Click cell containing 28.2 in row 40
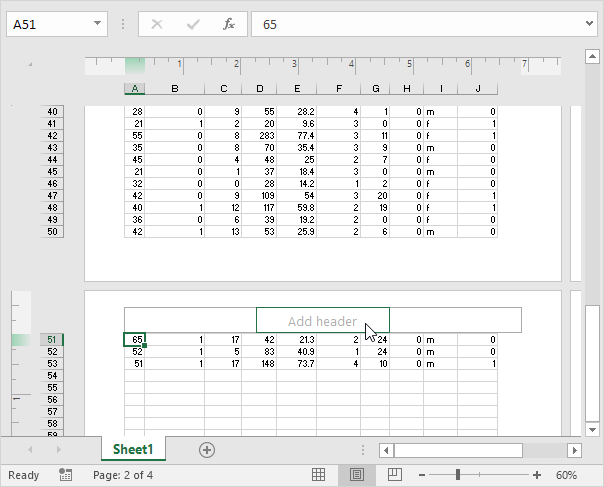The height and width of the screenshot is (487, 604). (297, 112)
